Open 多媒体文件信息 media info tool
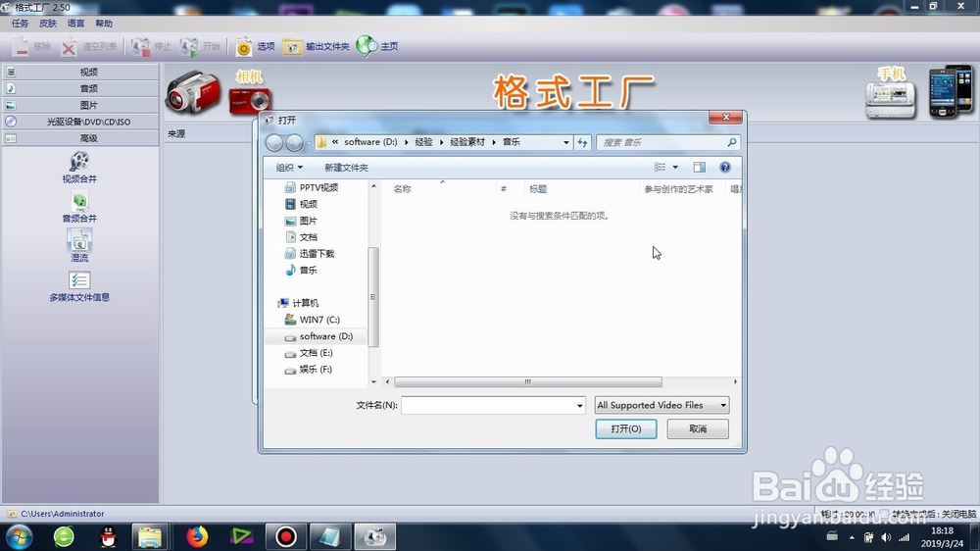The image size is (980, 551). coord(79,286)
